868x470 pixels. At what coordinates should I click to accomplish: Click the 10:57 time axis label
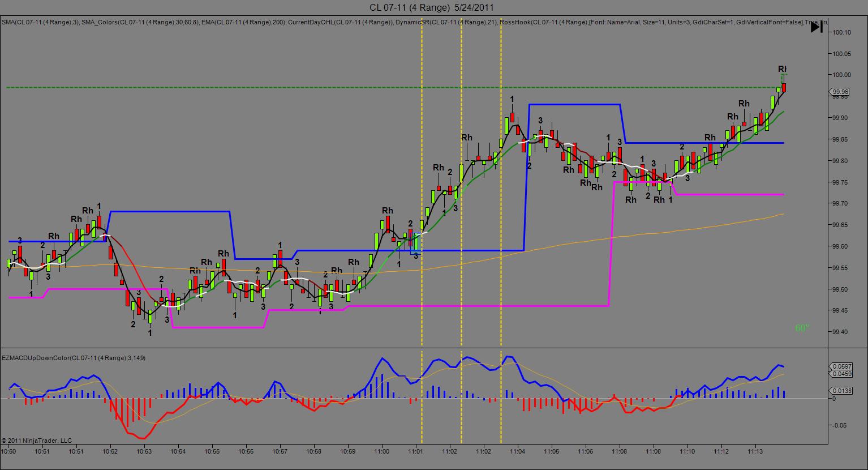click(280, 451)
